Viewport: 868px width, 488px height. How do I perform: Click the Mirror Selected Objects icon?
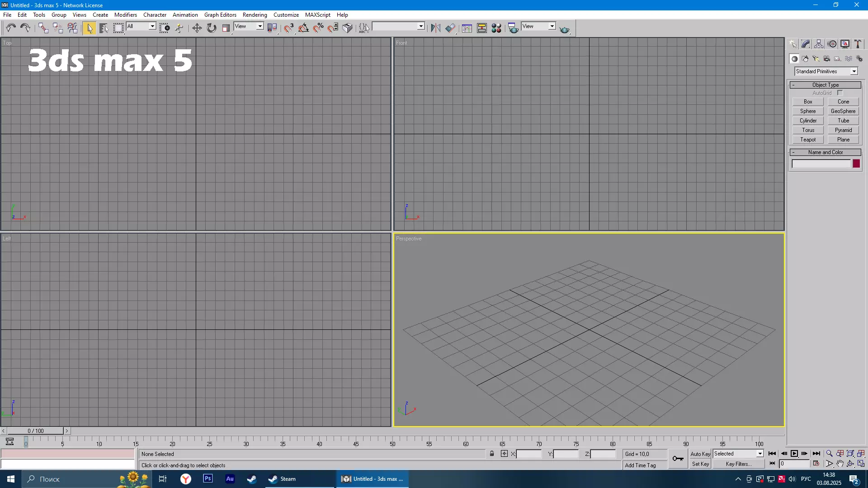click(435, 28)
